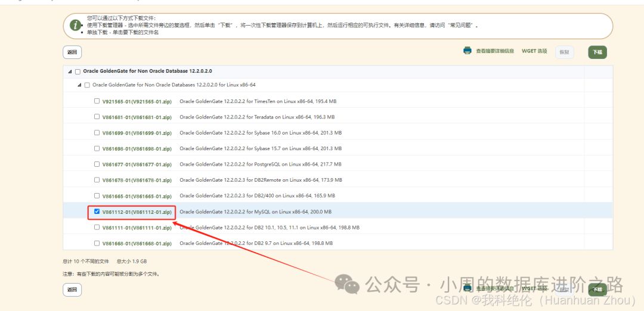644x311 pixels.
Task: Click the top 恢复 button
Action: tap(564, 52)
